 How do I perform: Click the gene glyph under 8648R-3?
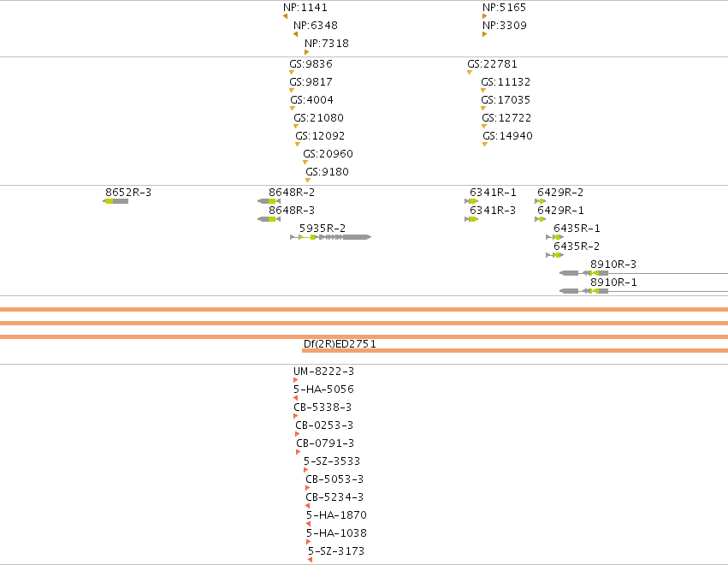tap(269, 219)
